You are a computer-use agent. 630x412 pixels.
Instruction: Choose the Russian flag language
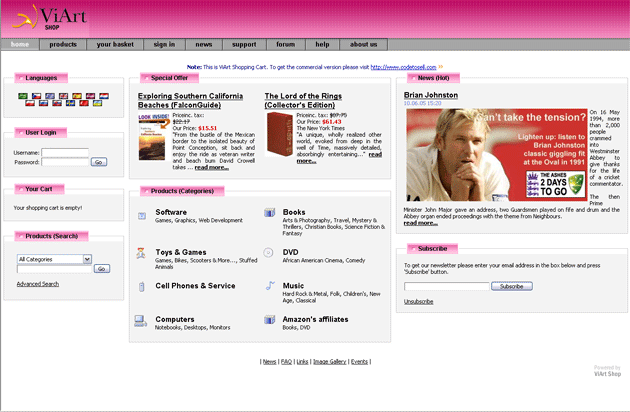pyautogui.click(x=43, y=103)
